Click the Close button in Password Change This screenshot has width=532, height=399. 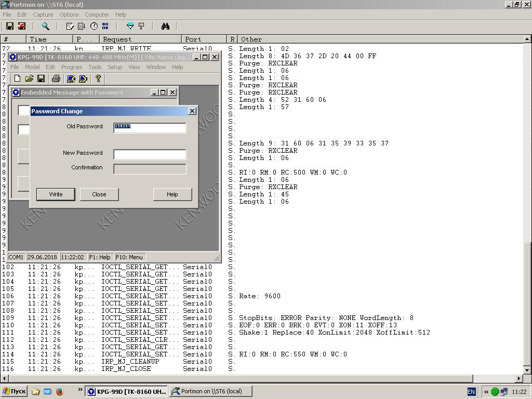coord(99,194)
